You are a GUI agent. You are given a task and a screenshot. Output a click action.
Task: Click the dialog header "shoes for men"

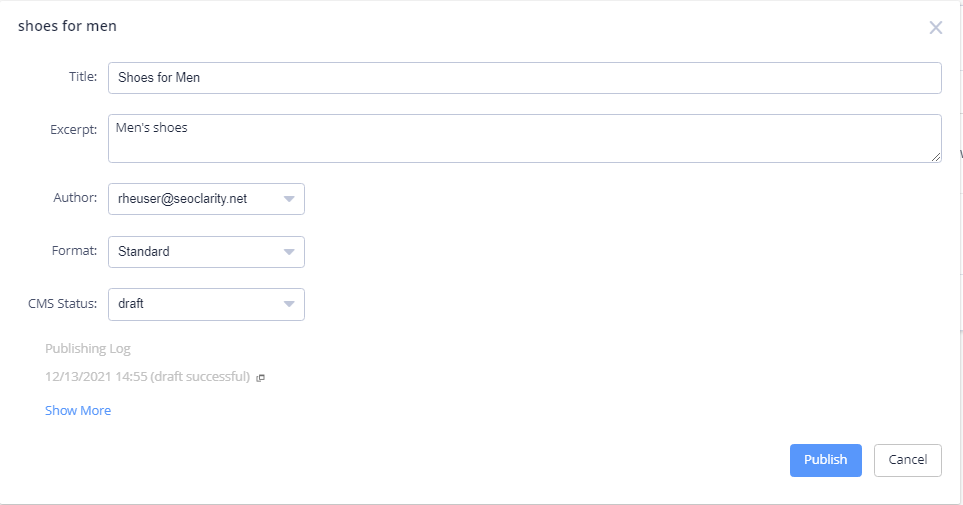(x=67, y=26)
